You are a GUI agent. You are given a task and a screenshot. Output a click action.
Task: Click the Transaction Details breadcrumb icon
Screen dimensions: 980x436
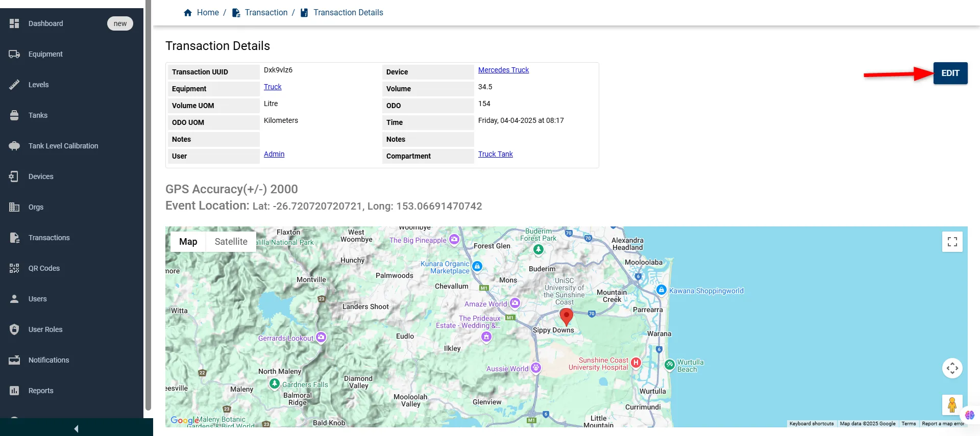coord(304,13)
